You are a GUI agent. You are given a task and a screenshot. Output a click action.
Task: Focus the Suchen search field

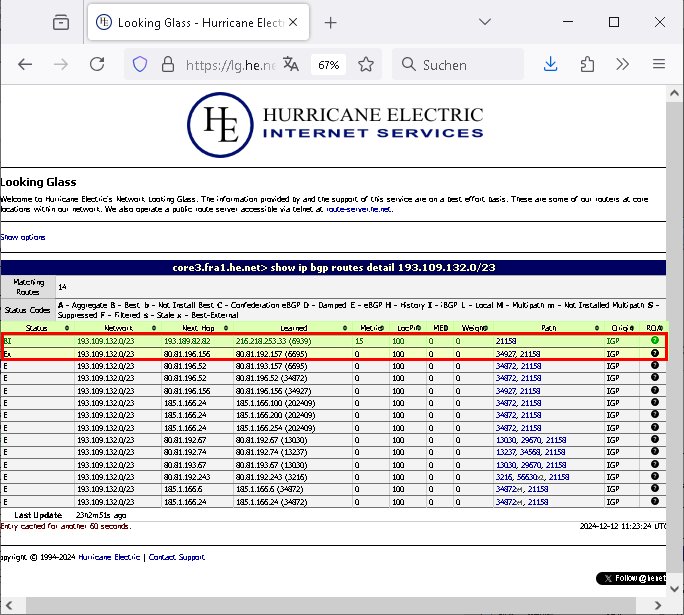(460, 64)
